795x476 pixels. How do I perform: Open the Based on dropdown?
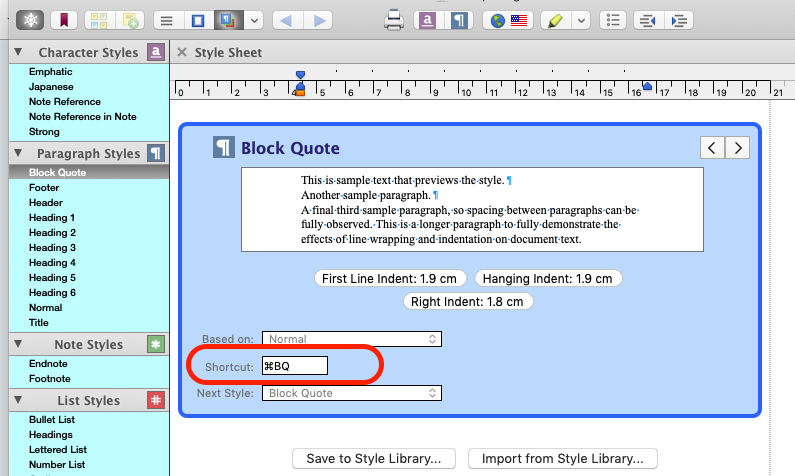point(352,339)
